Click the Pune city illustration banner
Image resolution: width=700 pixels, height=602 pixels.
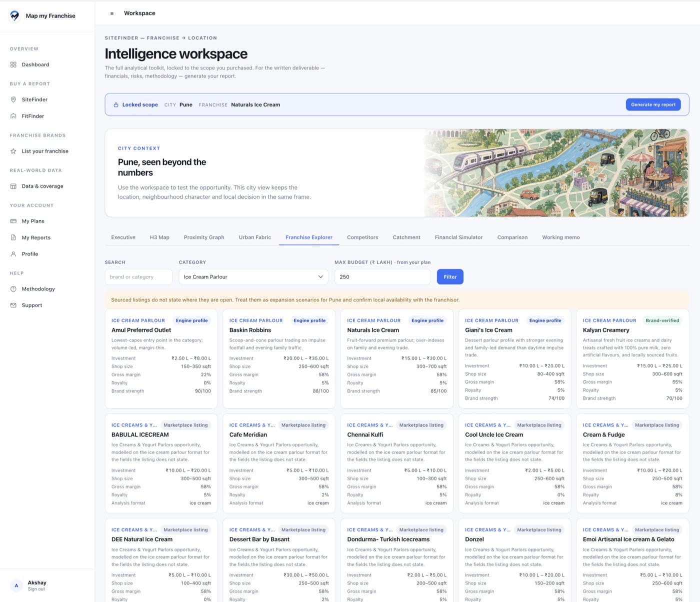[556, 173]
